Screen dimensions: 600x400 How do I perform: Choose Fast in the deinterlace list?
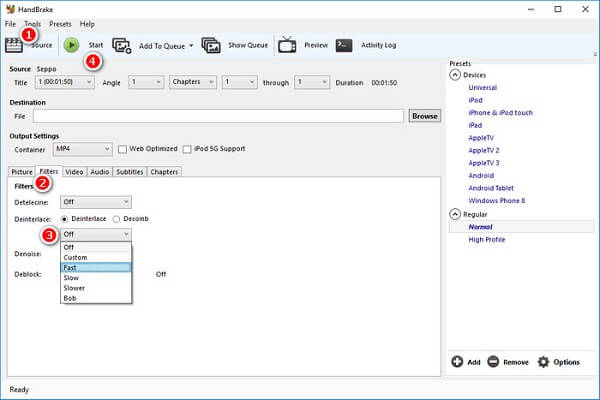96,268
